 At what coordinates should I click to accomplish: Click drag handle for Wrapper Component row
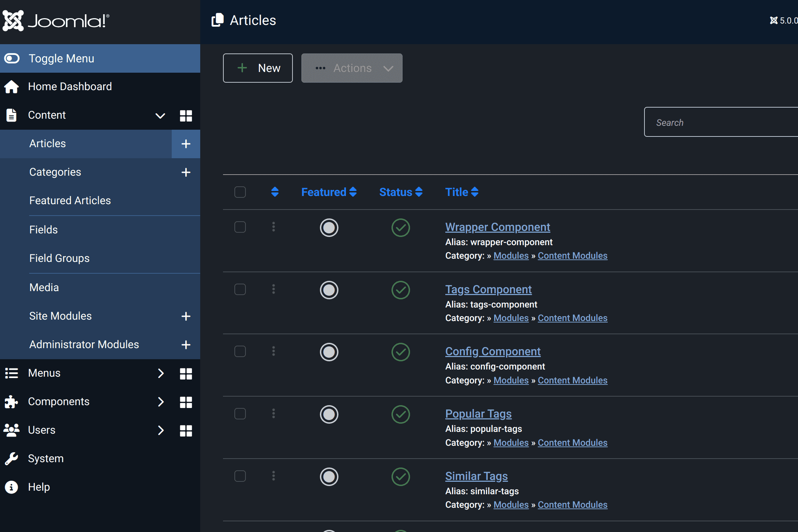[x=274, y=227]
